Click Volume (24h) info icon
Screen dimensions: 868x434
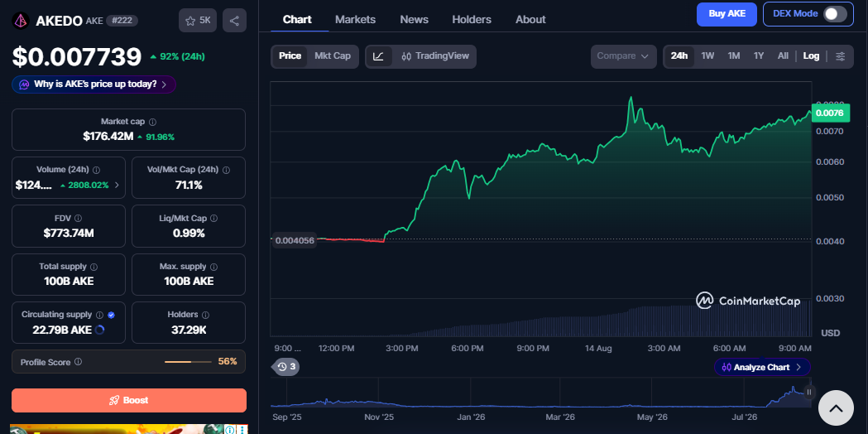(96, 170)
